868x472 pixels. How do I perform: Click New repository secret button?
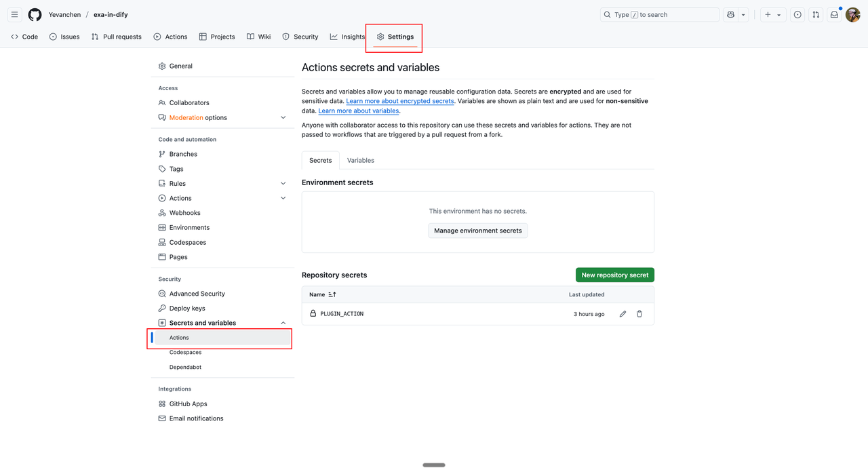(x=614, y=275)
